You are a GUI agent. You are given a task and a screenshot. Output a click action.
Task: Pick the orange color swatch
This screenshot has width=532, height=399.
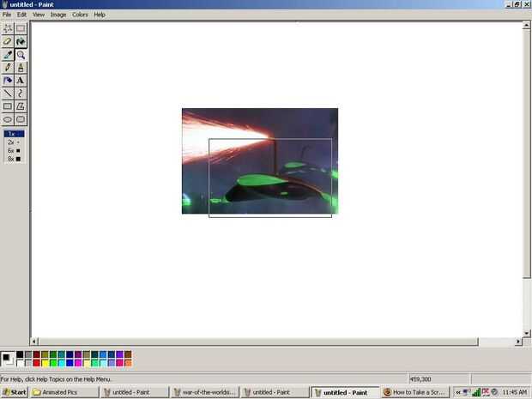pos(128,363)
